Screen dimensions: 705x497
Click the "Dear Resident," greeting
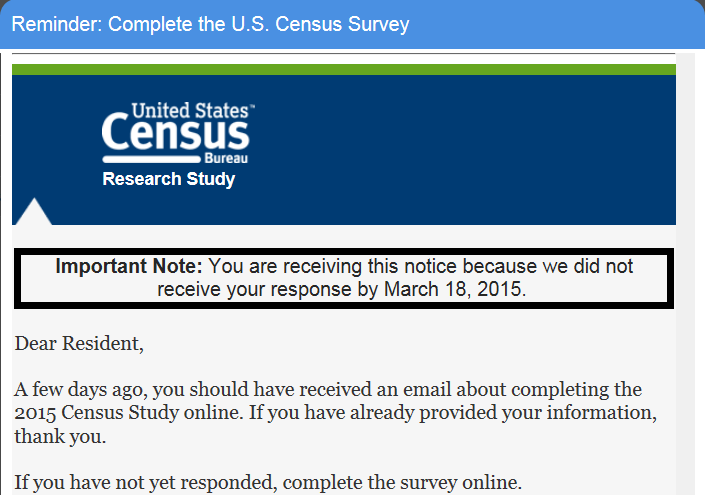coord(79,344)
